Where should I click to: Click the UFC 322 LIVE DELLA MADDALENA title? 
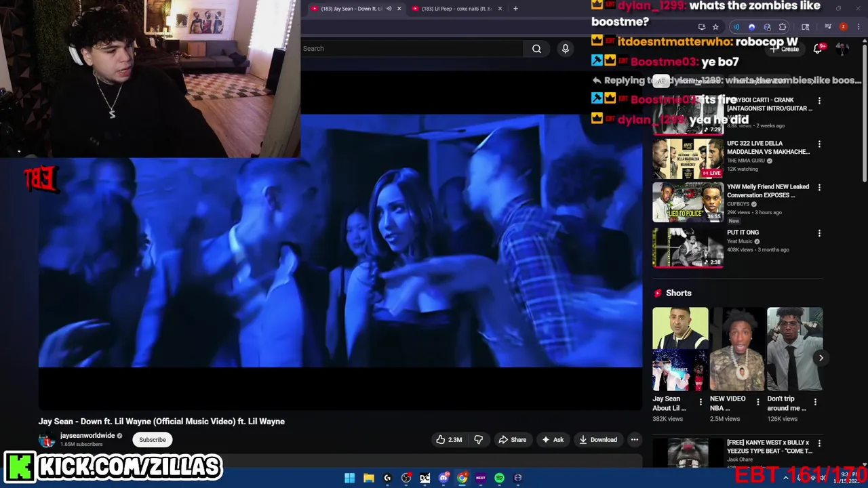pos(768,148)
